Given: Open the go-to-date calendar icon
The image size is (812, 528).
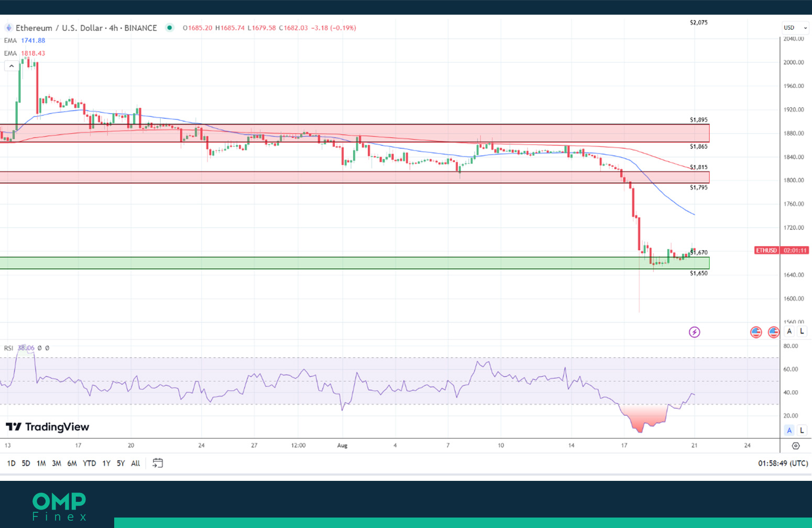Looking at the screenshot, I should click(158, 463).
